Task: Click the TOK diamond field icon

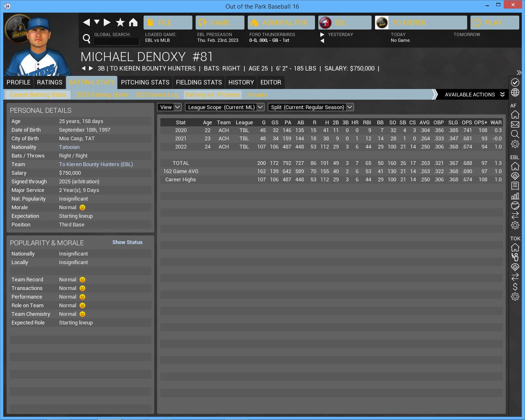Action: (515, 267)
